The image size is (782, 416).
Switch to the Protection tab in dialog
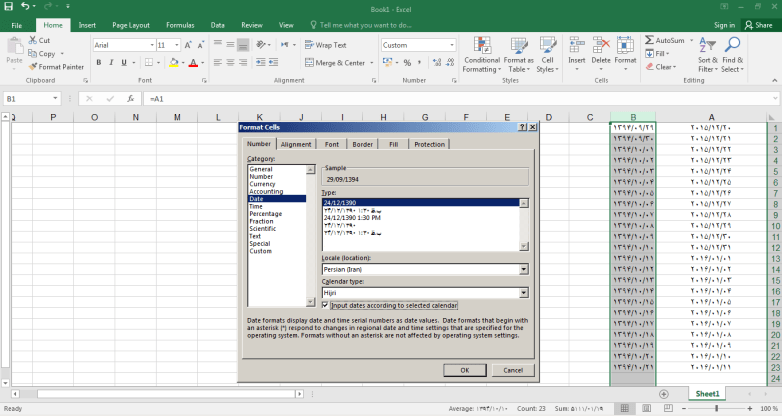[429, 144]
